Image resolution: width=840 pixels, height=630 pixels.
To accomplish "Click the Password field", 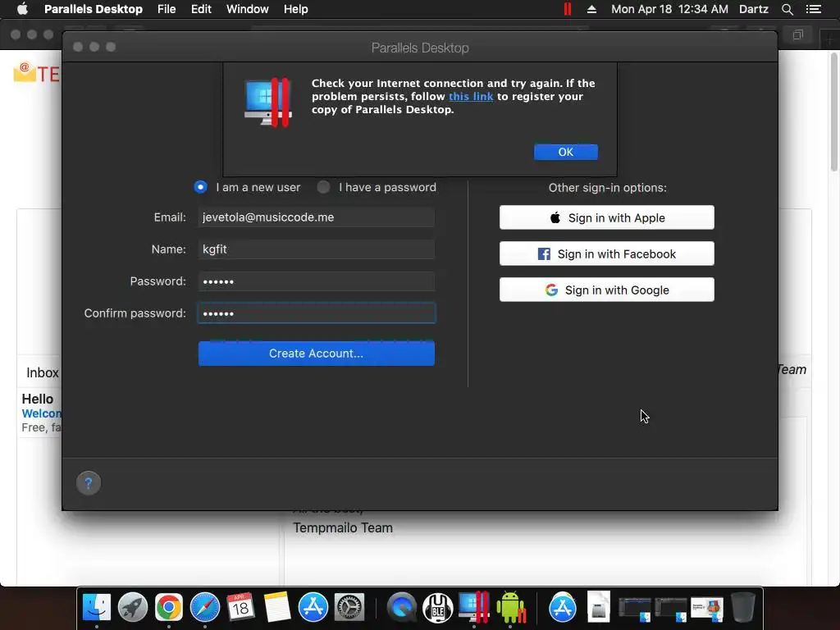I will point(317,281).
